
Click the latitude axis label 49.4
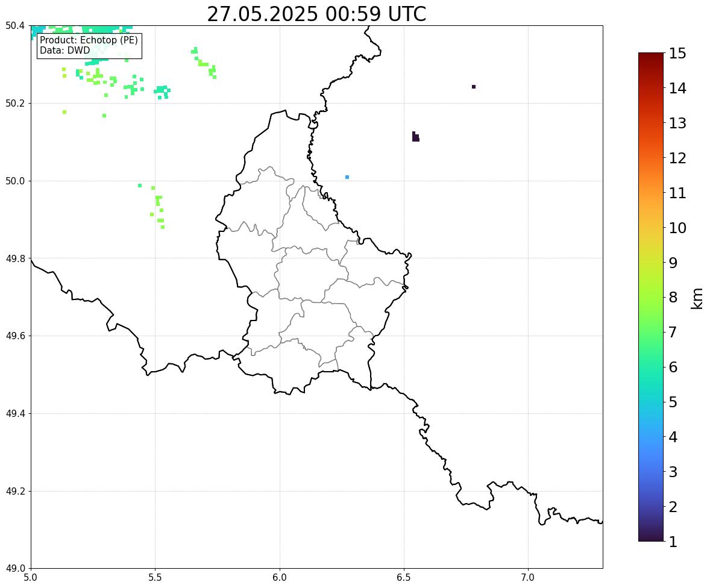pos(16,413)
